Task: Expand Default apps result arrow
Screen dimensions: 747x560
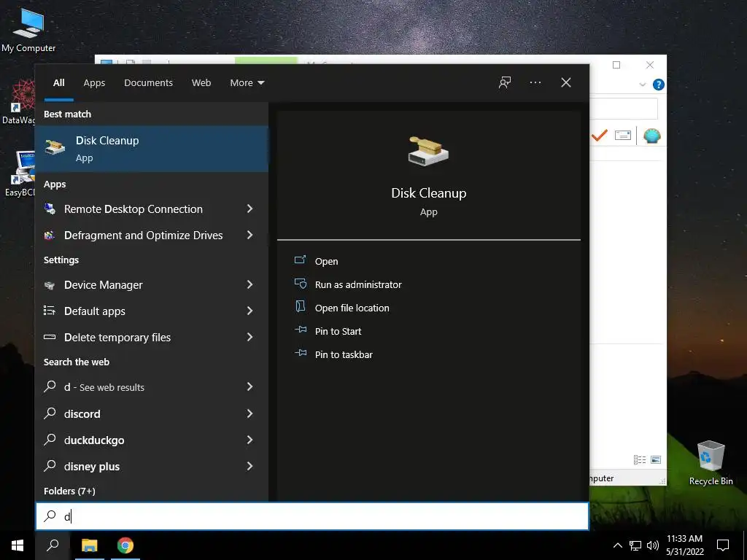Action: point(249,311)
